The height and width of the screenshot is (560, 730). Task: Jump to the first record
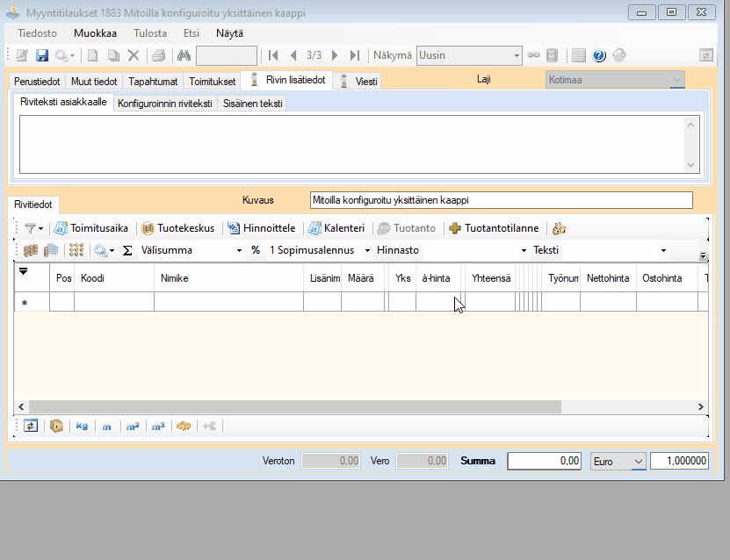[273, 56]
